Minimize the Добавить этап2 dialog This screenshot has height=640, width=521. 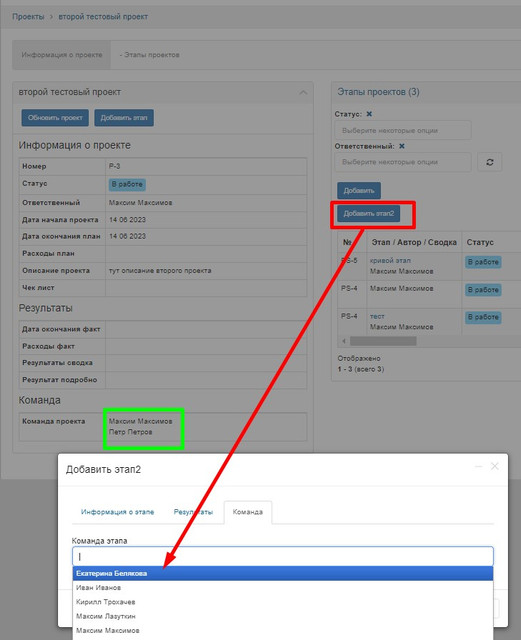(x=479, y=466)
